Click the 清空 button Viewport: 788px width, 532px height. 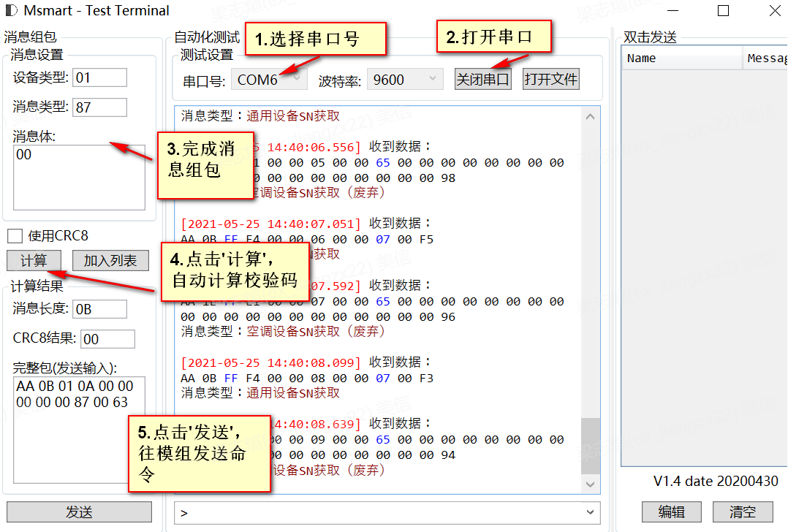click(742, 512)
